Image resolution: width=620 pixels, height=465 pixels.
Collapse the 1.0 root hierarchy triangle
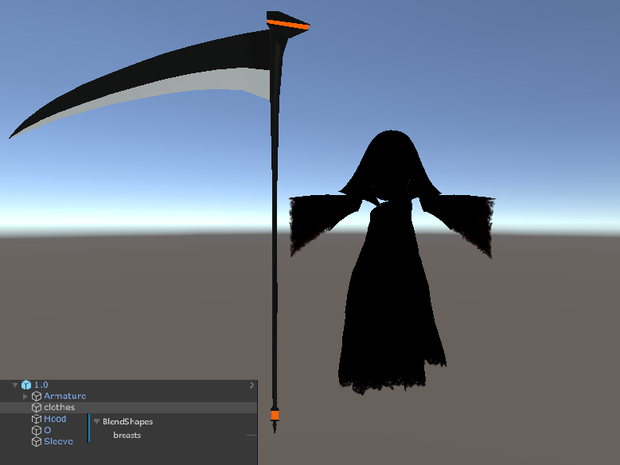click(x=15, y=385)
